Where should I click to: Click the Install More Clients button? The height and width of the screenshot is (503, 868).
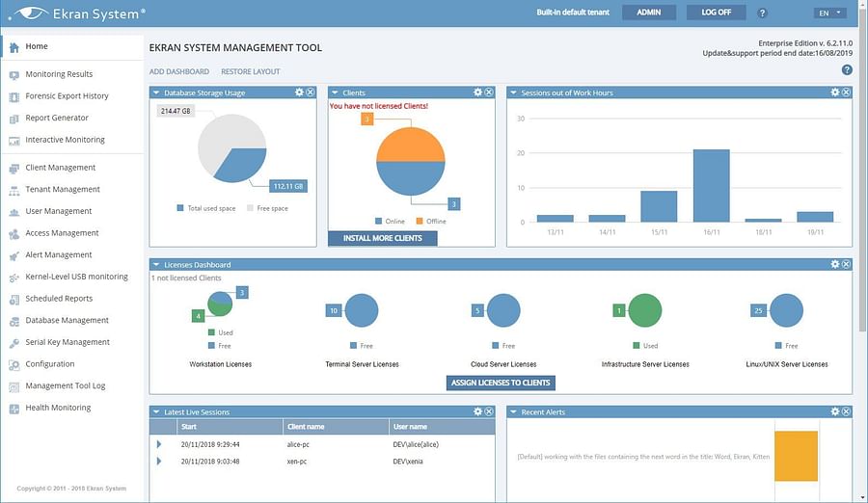click(x=382, y=238)
